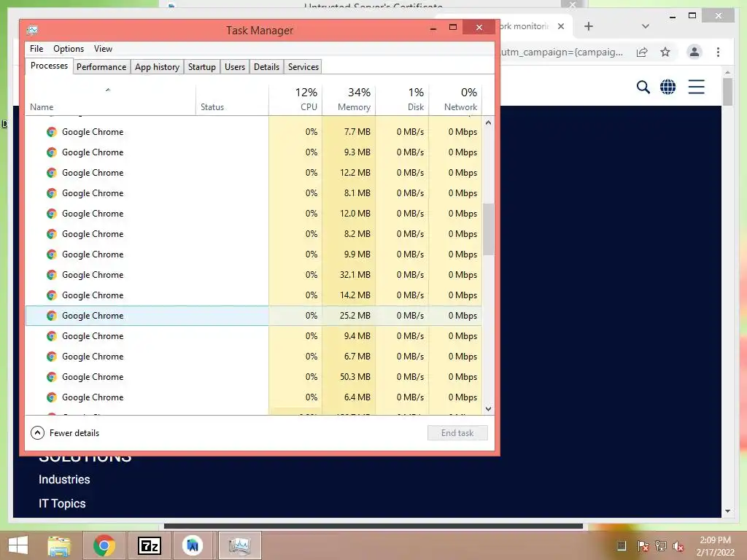Sort processes by CPU column
The image size is (747, 560).
[x=295, y=100]
